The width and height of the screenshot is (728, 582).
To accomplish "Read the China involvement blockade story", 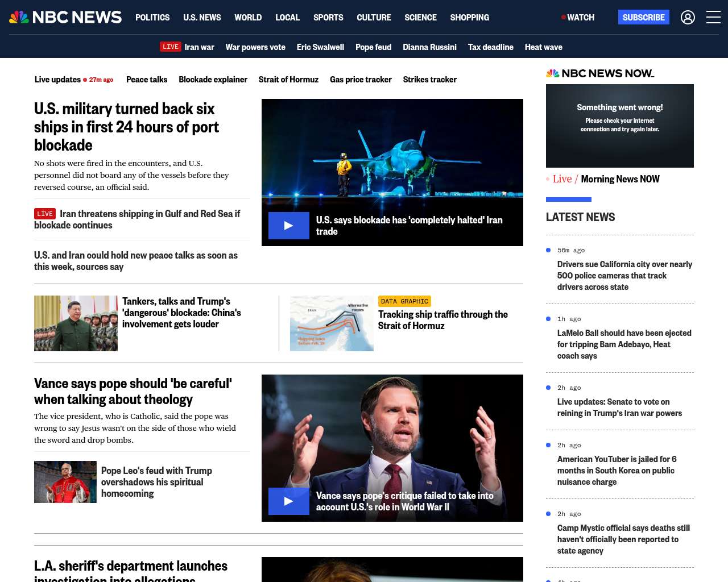I will (x=181, y=313).
